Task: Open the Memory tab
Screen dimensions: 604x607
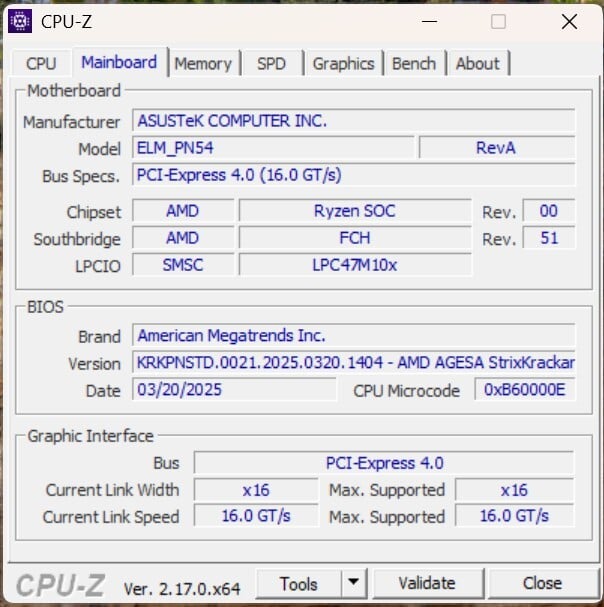Action: click(x=202, y=63)
